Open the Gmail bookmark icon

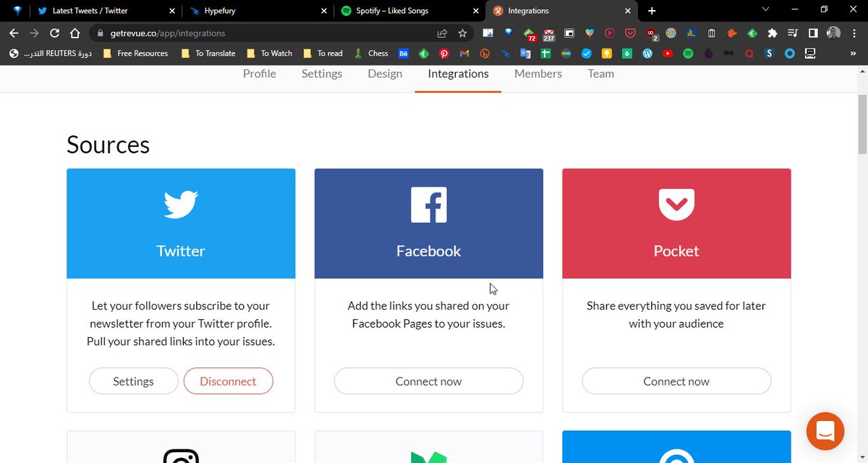coord(464,54)
